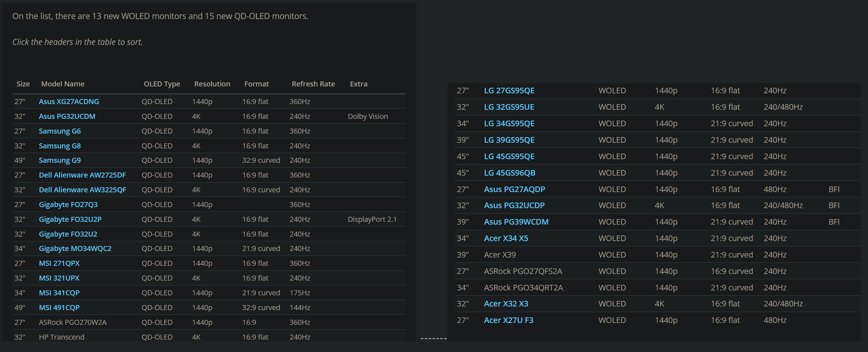Select 240/480Hz in LG 32GS95UE row
This screenshot has width=868, height=352.
click(783, 107)
